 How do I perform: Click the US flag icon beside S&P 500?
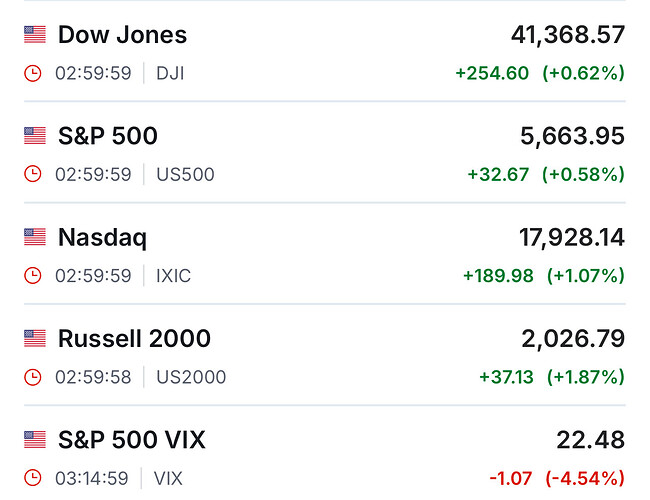tap(35, 135)
